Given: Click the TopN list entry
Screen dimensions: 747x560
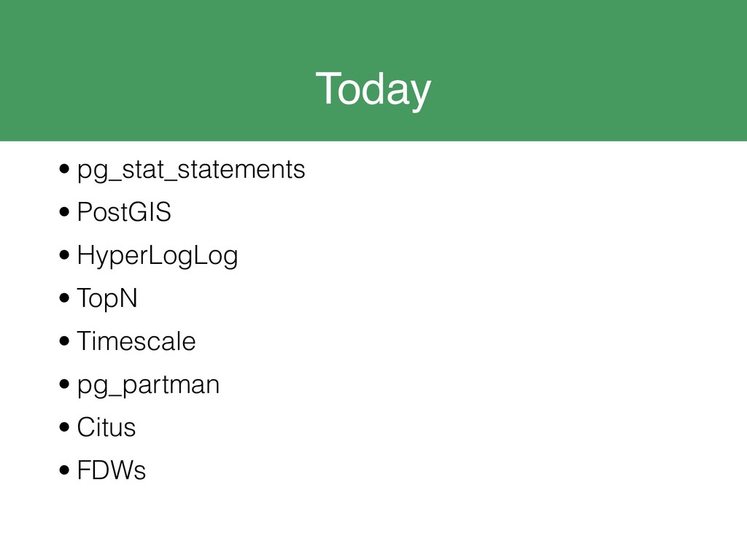Looking at the screenshot, I should [107, 299].
